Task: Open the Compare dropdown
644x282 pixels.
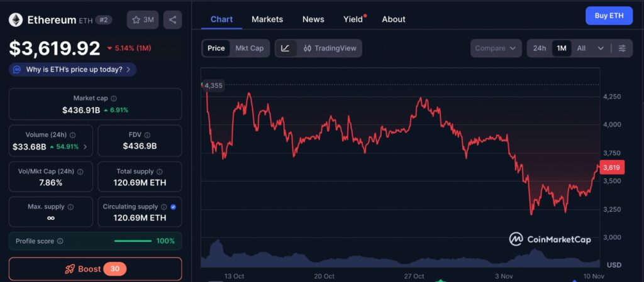Action: coord(496,48)
